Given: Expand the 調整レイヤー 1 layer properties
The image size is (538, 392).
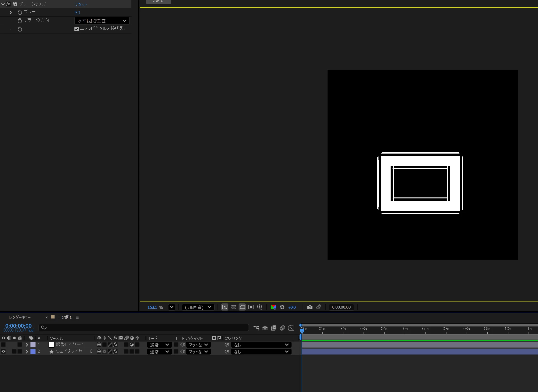Looking at the screenshot, I should [27, 345].
